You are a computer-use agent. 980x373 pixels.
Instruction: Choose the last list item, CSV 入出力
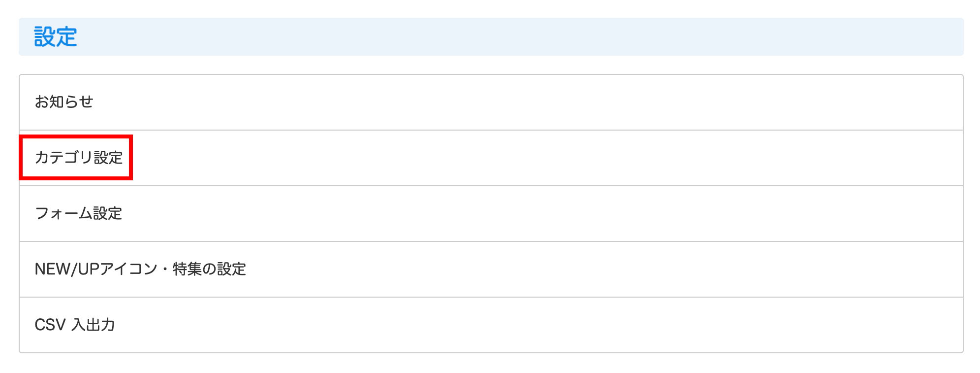(x=75, y=325)
